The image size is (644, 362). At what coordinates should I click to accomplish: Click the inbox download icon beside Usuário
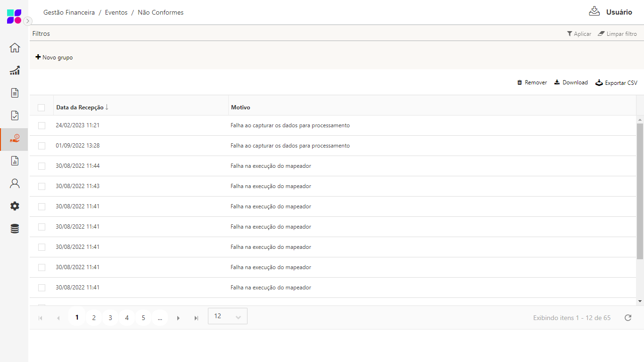pyautogui.click(x=594, y=12)
